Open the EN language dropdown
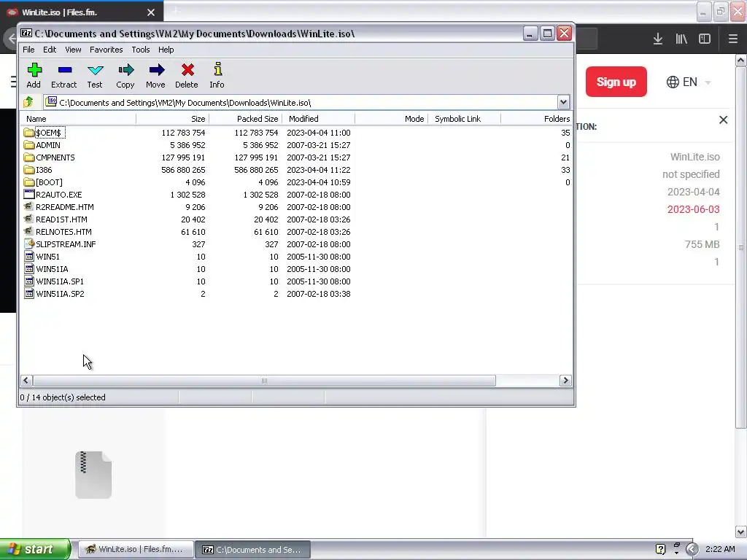 689,82
